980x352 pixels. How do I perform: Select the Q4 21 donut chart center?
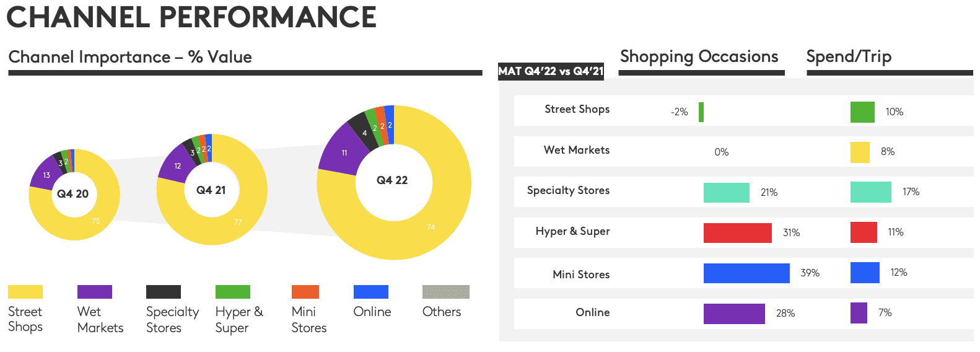pos(211,190)
